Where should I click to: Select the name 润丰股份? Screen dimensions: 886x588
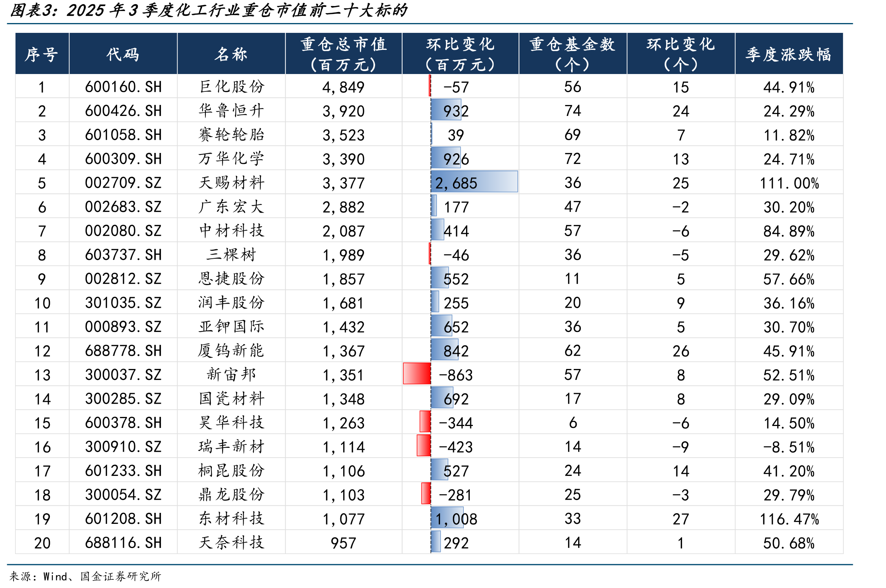231,303
